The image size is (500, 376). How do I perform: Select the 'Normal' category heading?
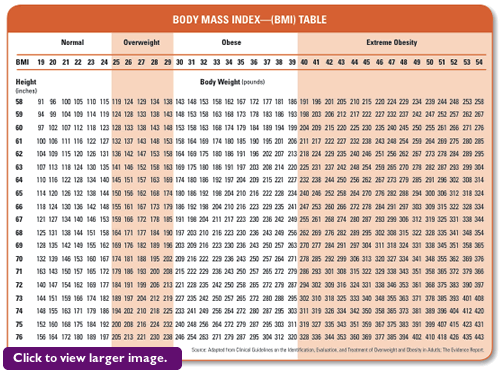(x=72, y=42)
